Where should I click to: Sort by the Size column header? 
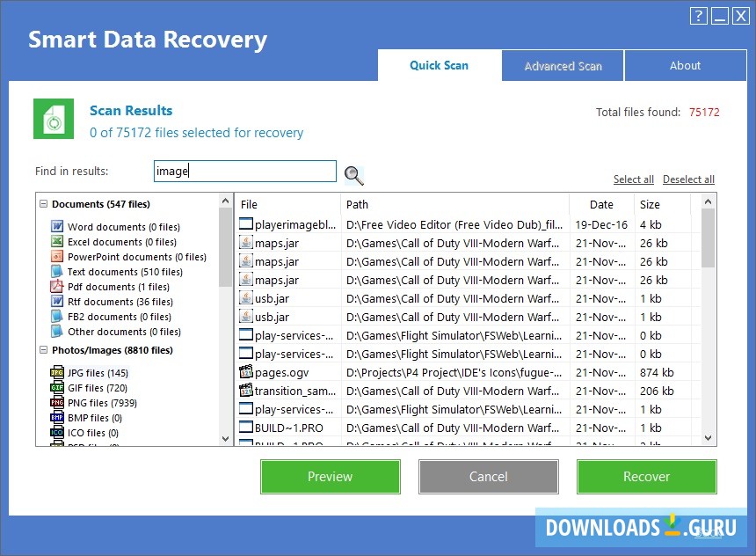[662, 204]
